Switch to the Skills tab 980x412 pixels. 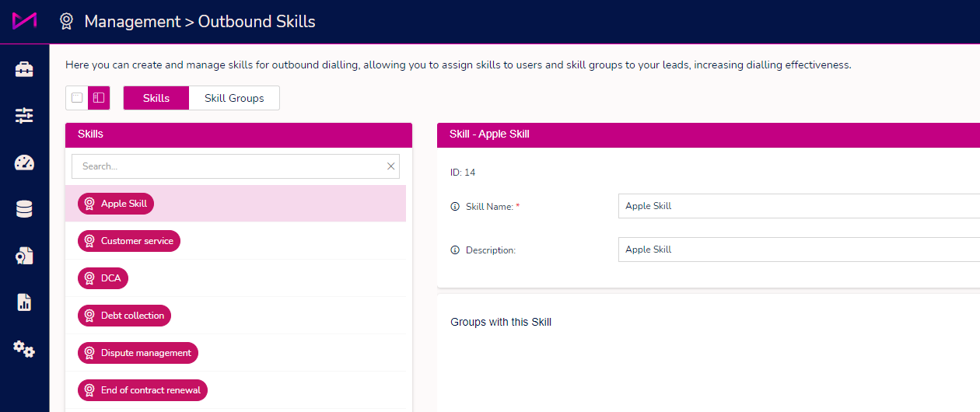pos(156,98)
